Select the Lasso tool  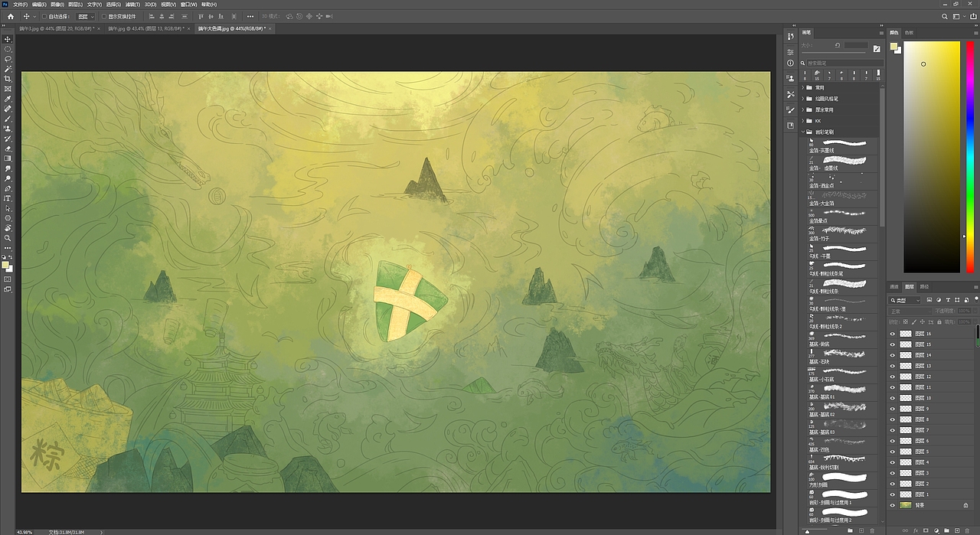click(x=8, y=59)
